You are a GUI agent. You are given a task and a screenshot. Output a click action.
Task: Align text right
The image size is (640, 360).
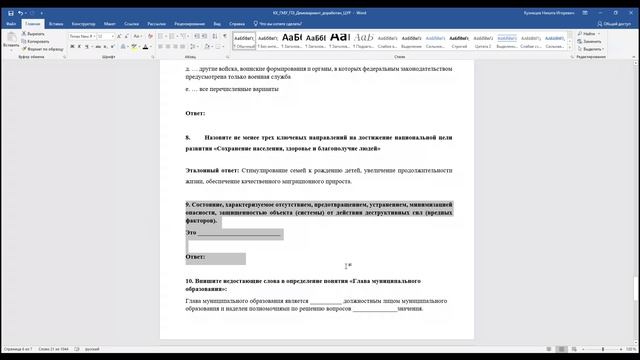[x=175, y=47]
